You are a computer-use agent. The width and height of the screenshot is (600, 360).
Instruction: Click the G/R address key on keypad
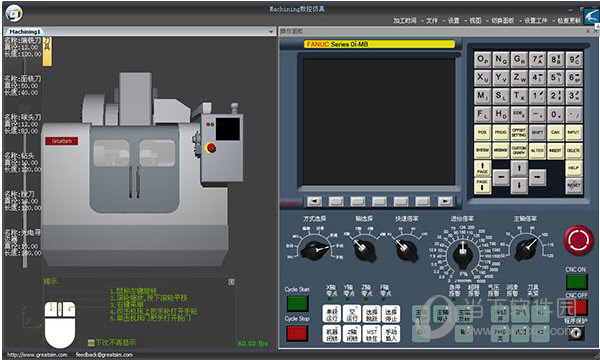(x=519, y=60)
